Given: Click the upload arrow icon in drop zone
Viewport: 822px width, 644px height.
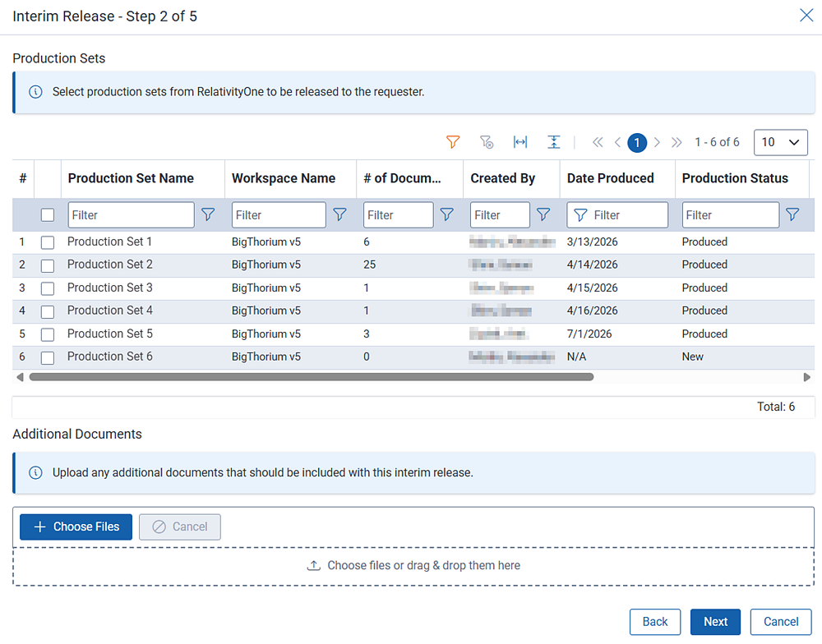Looking at the screenshot, I should tap(313, 565).
